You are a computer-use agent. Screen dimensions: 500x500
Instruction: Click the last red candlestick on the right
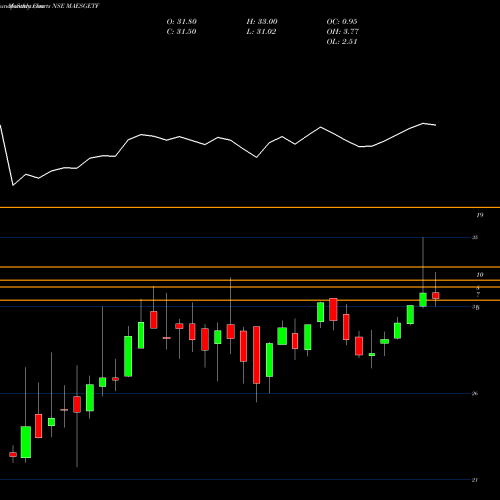pyautogui.click(x=436, y=296)
